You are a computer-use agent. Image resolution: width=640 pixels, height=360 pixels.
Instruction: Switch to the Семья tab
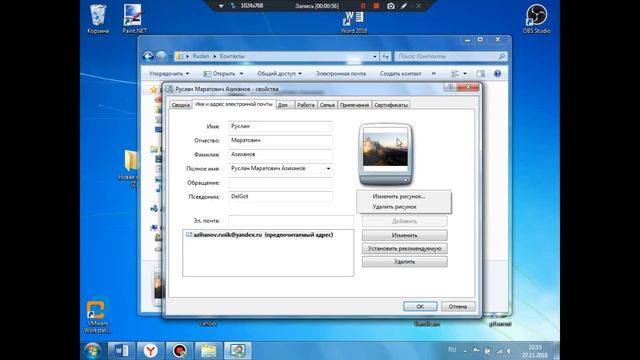tap(327, 105)
